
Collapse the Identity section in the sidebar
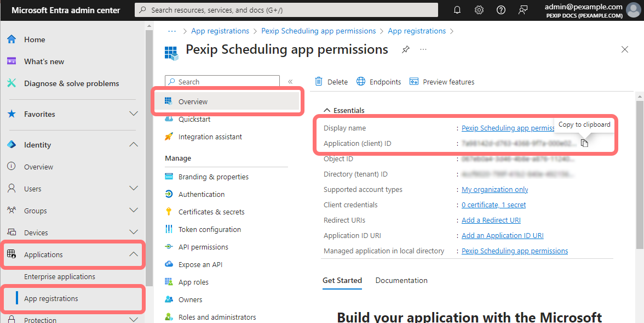click(x=133, y=144)
